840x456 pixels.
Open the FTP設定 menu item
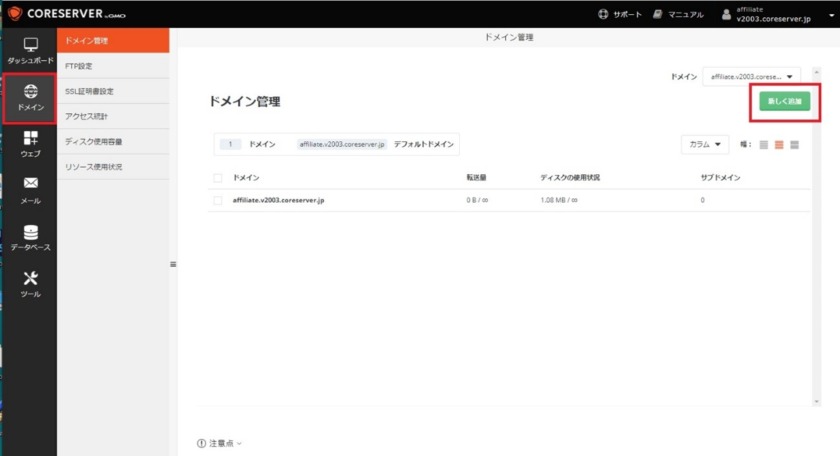click(113, 66)
